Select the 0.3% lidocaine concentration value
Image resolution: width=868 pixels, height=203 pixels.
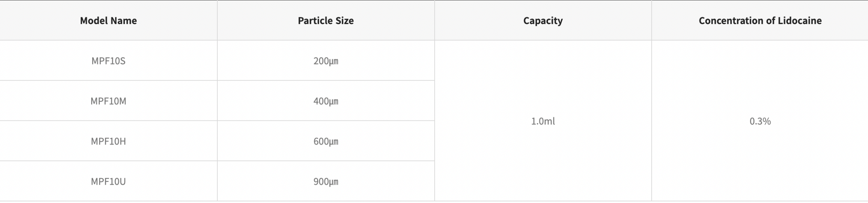tap(760, 121)
